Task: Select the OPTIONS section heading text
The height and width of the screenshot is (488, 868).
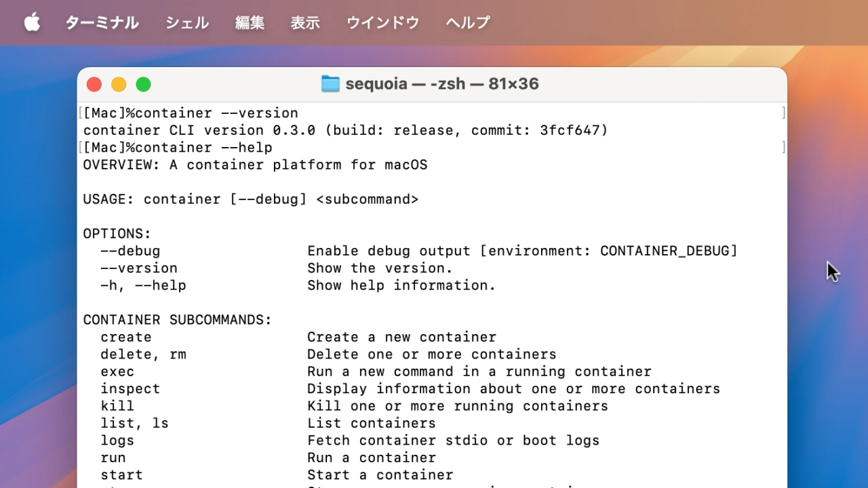Action: (x=117, y=233)
